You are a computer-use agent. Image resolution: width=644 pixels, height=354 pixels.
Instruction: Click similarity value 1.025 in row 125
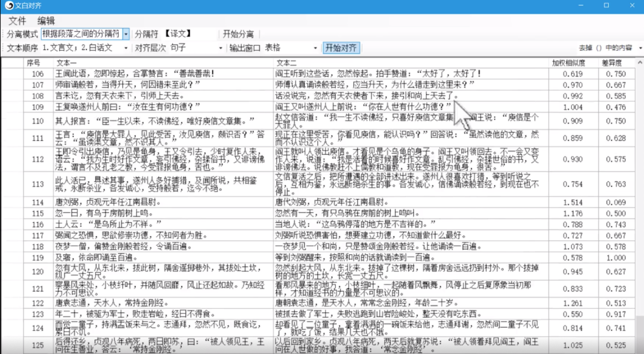click(x=572, y=346)
